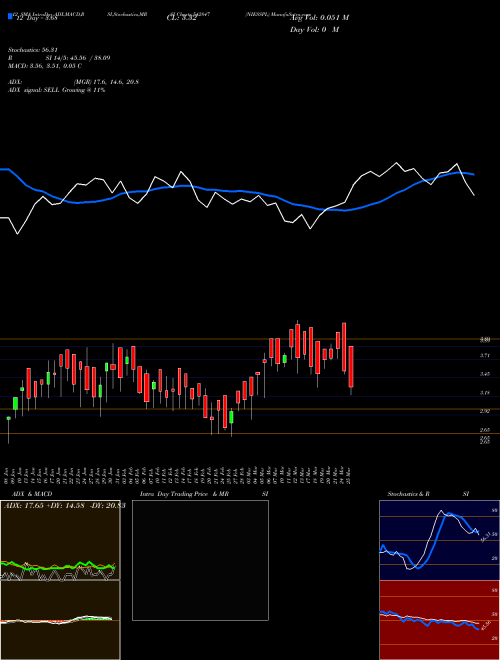Viewport: 500px width, 660px height.
Task: Select the '(MGR) 17.6, 14.6, 20.8' ADX values
Action: (x=106, y=82)
